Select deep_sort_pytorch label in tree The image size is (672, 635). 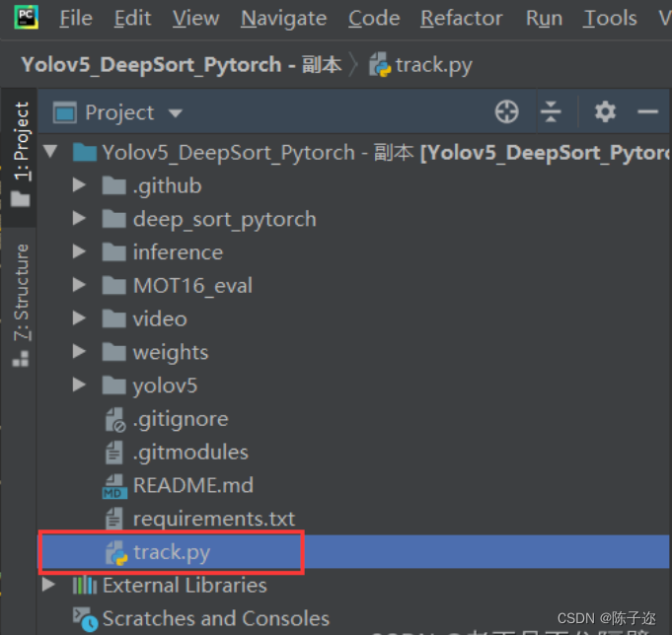pyautogui.click(x=225, y=219)
